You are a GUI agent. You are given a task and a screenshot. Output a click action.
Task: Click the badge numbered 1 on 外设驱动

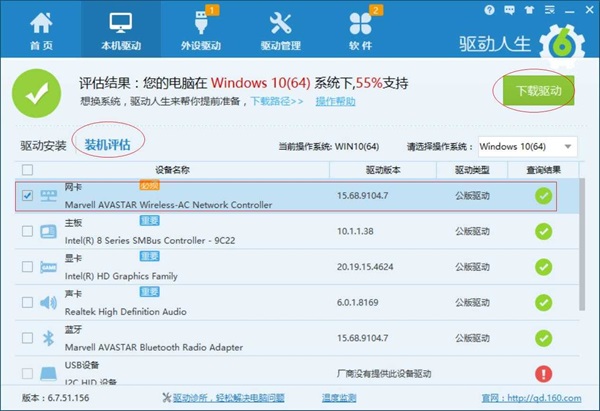point(212,10)
